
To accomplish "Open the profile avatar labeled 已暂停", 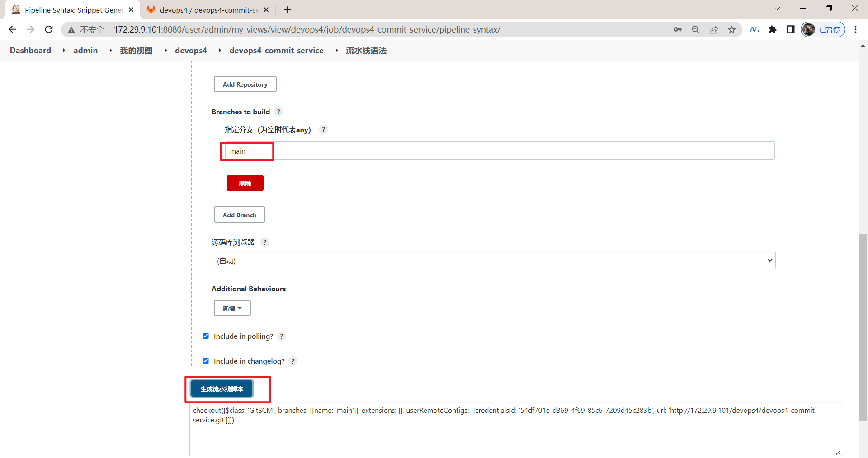I will tap(823, 29).
